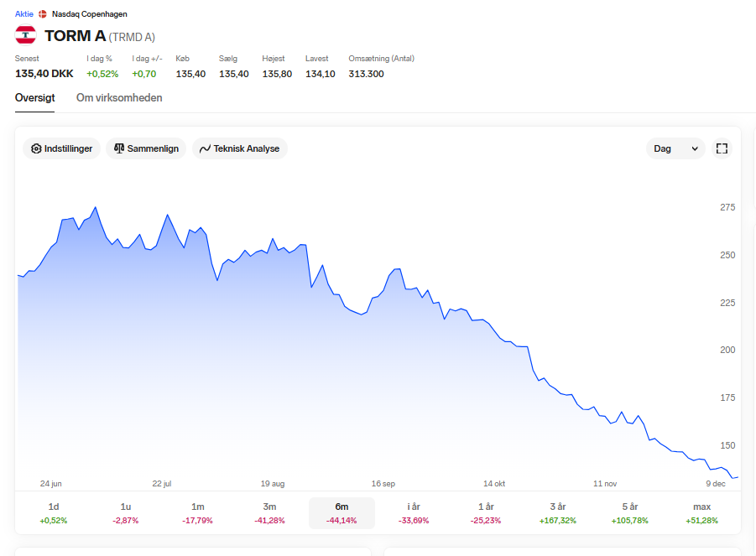Click the gear icon in Indstillinger
756x556 pixels.
[36, 149]
